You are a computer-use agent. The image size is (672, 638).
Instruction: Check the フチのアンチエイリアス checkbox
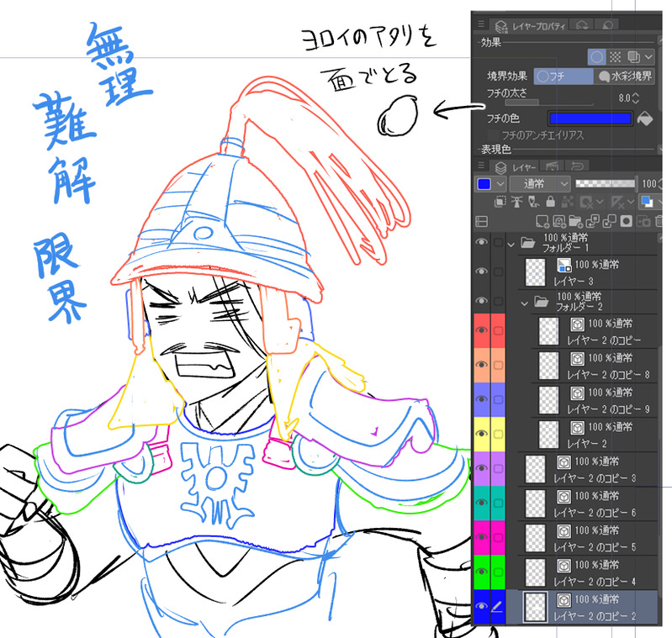494,135
